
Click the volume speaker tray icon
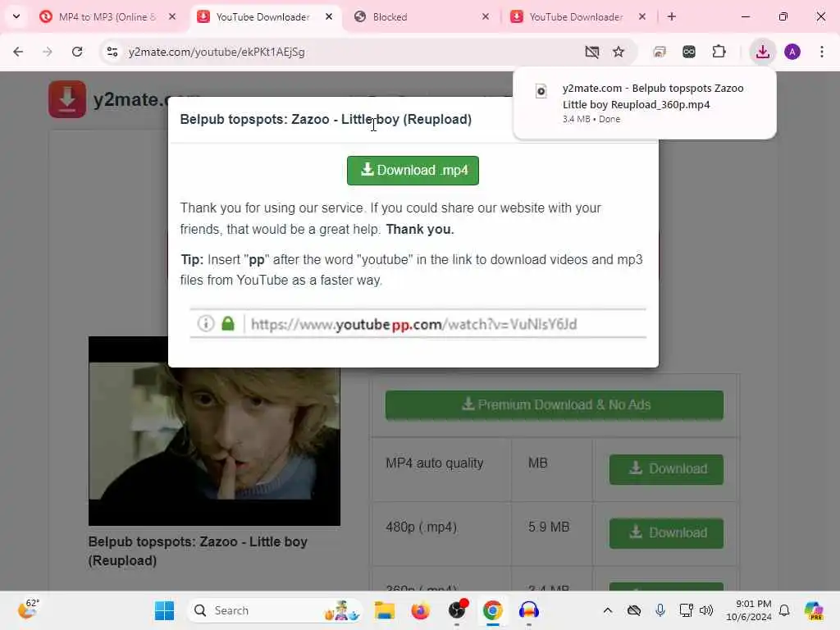[x=706, y=610]
